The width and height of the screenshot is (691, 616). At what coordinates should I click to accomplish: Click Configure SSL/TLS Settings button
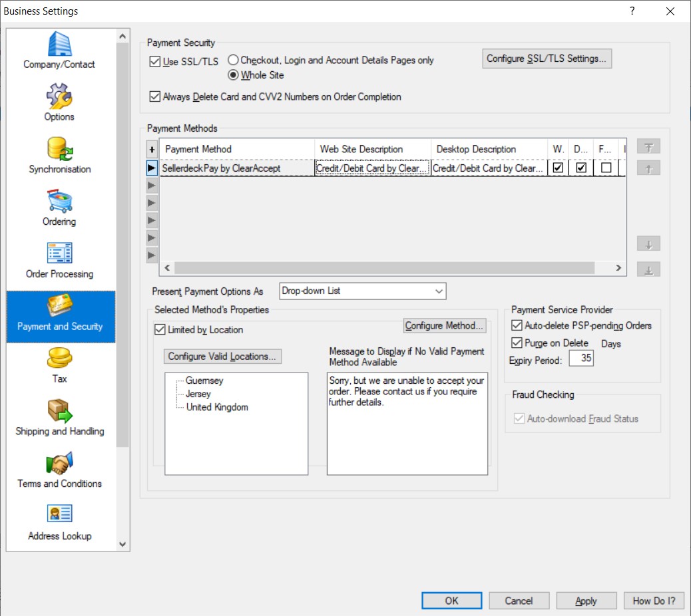[x=547, y=59]
